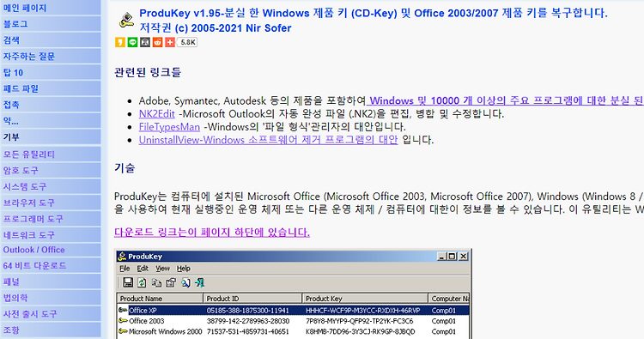Open the View menu in ProduKey window
The image size is (644, 339).
point(162,269)
